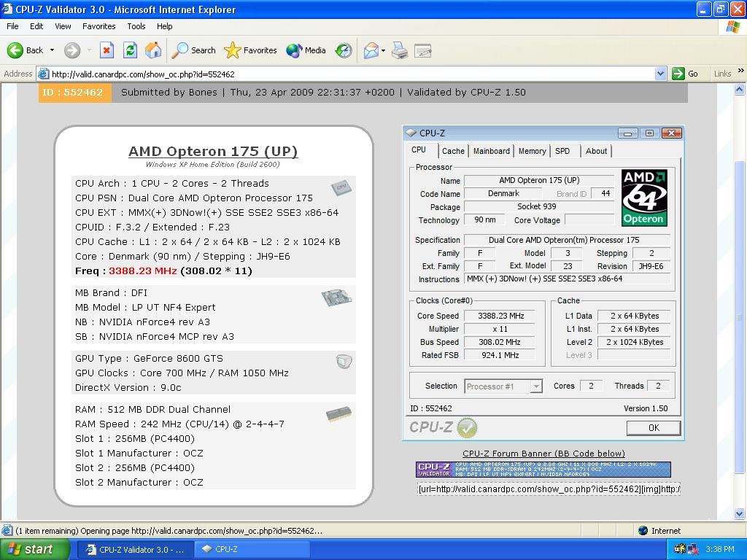747x560 pixels.
Task: Click the IE Back arrow icon
Action: [15, 50]
